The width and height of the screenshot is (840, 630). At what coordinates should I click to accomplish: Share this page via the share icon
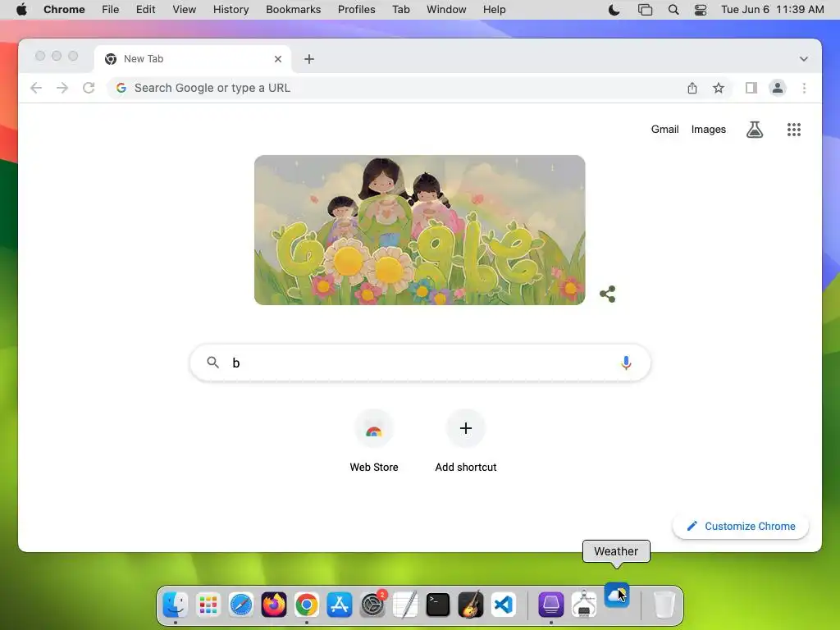tap(692, 88)
